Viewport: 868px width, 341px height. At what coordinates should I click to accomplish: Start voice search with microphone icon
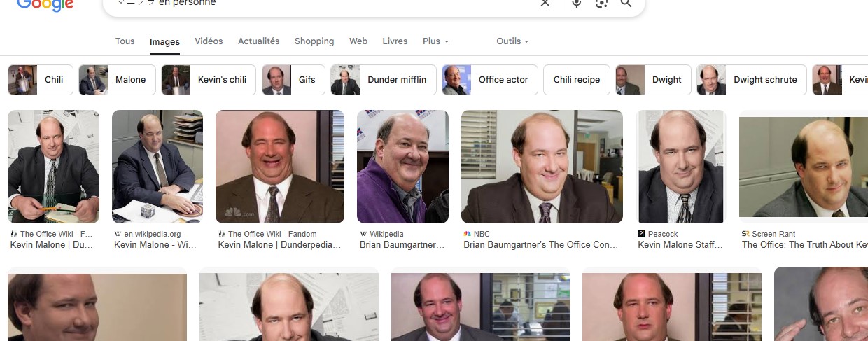point(577,4)
